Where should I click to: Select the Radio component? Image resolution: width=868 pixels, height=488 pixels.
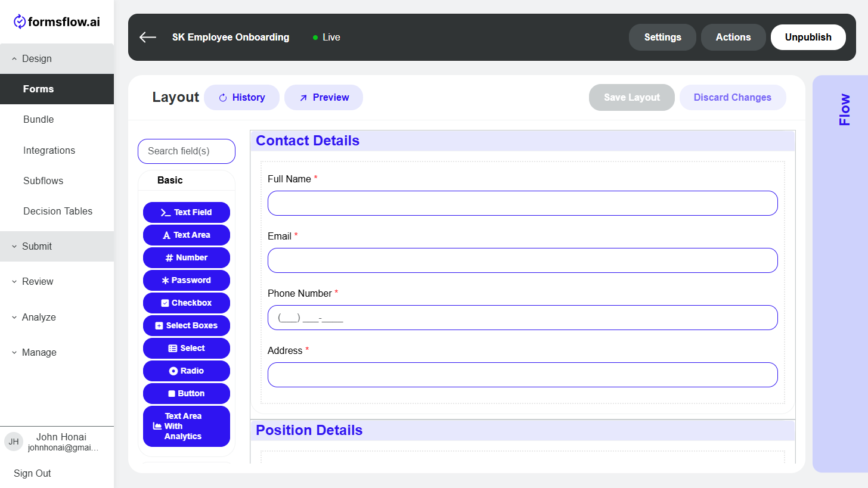(187, 371)
